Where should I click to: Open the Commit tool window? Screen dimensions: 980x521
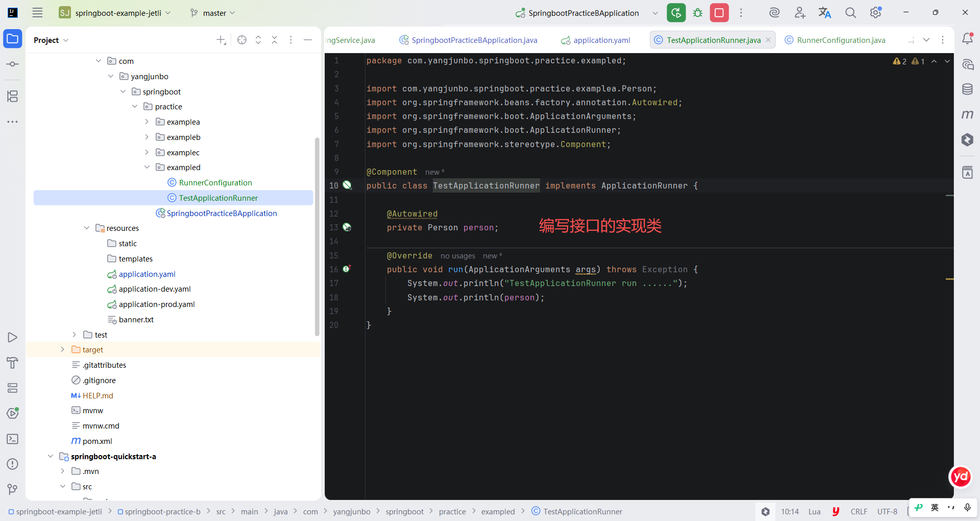tap(13, 64)
